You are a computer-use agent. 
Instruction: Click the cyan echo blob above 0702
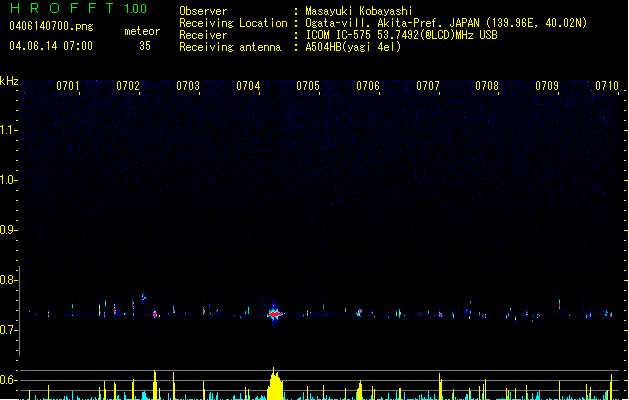click(x=144, y=298)
